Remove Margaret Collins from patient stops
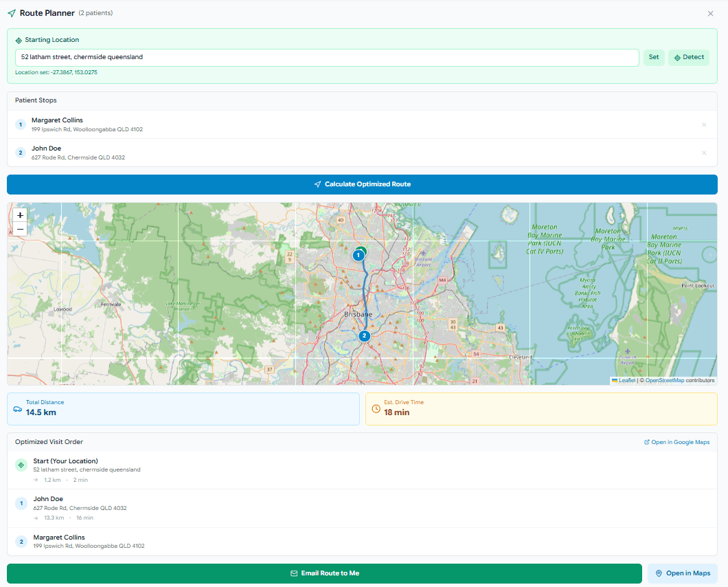The width and height of the screenshot is (728, 587). tap(704, 124)
